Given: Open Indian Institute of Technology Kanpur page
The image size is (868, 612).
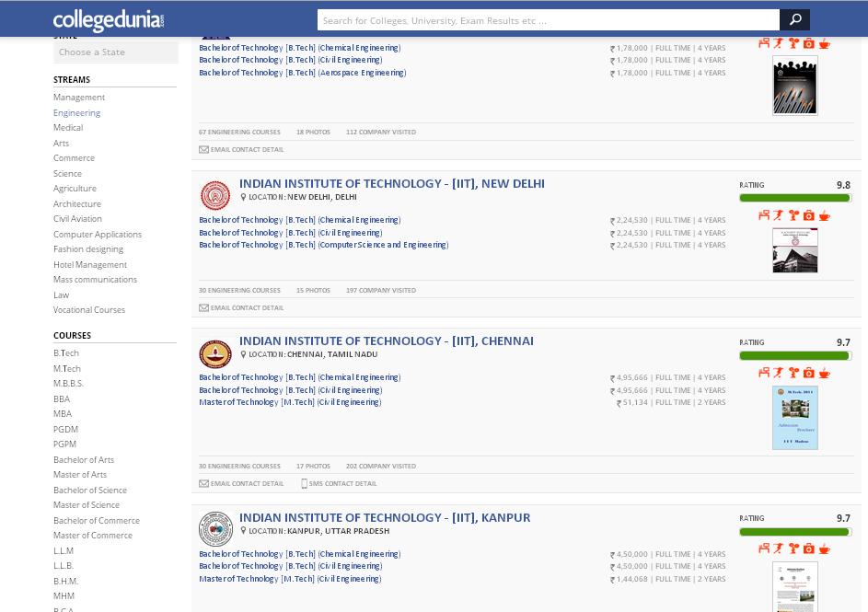Looking at the screenshot, I should 385,517.
